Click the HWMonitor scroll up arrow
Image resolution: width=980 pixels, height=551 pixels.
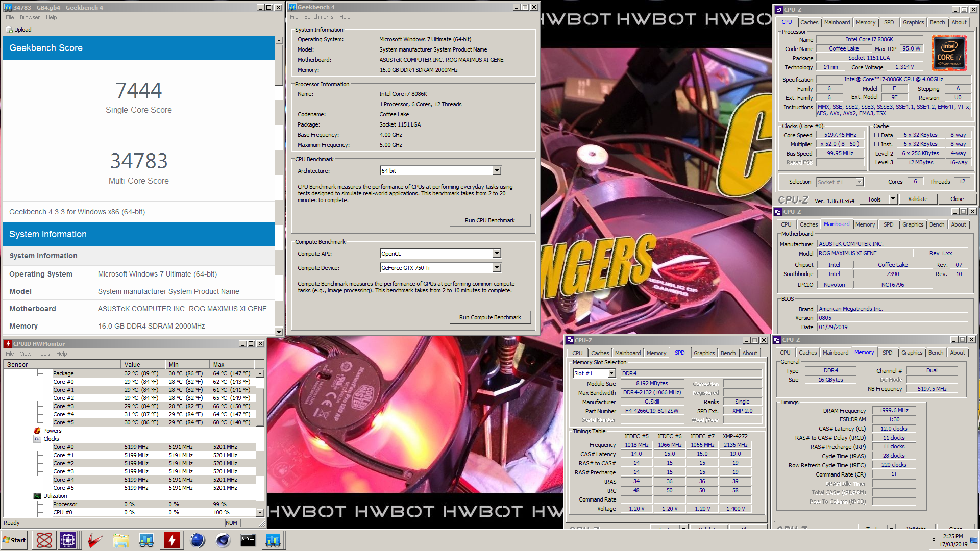[260, 373]
